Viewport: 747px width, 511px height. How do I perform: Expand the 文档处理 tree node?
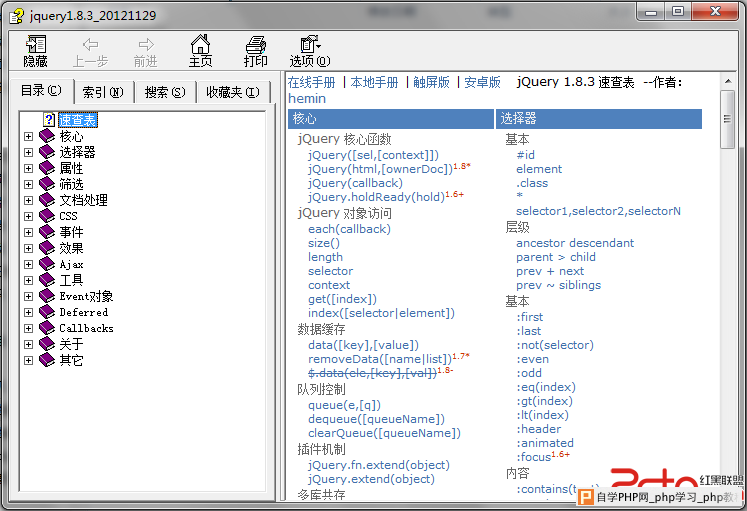pos(29,200)
